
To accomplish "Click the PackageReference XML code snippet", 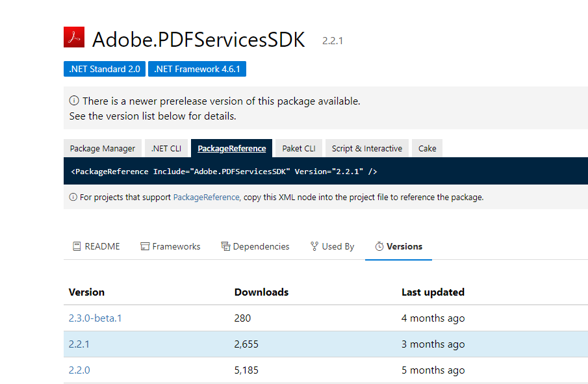I will pyautogui.click(x=224, y=172).
